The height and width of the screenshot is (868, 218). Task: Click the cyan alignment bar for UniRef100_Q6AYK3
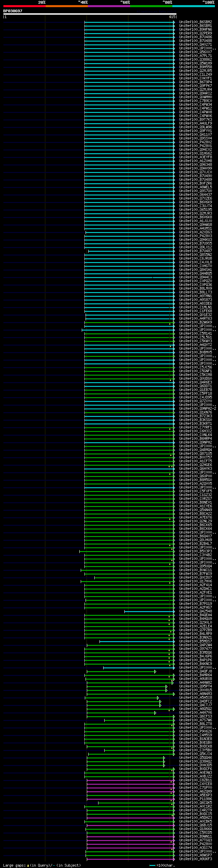(x=129, y=468)
